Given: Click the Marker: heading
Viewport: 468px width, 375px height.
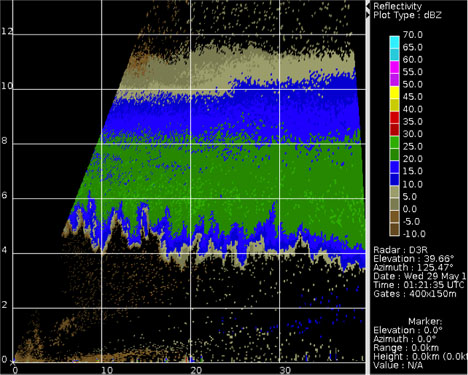Looking at the screenshot, I should pos(425,322).
